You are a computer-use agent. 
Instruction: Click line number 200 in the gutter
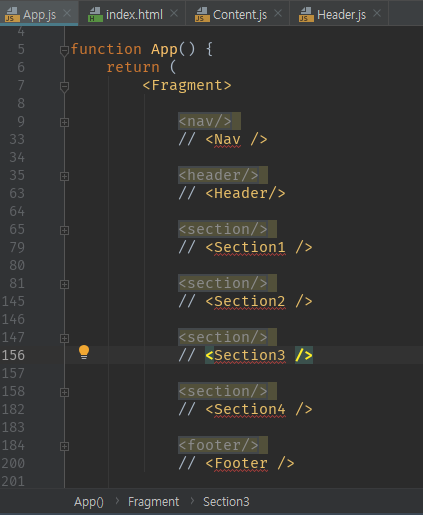point(13,463)
